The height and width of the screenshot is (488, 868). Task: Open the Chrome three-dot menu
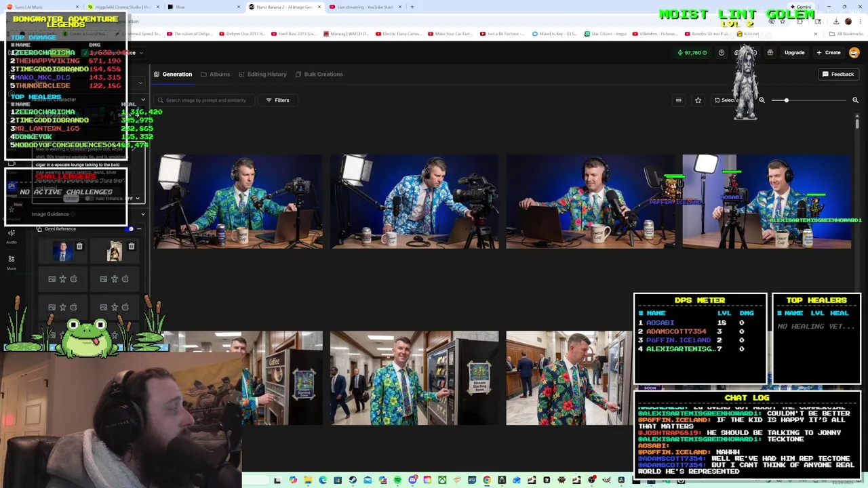pyautogui.click(x=860, y=22)
